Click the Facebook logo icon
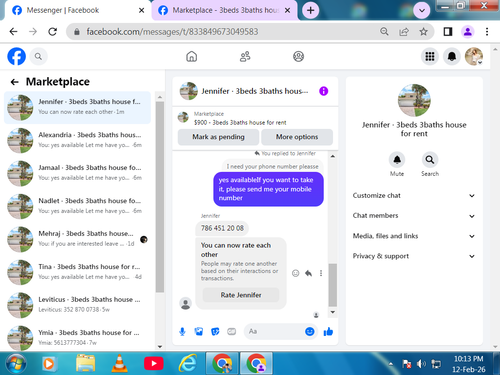Viewport: 500px width, 375px height. click(x=16, y=56)
